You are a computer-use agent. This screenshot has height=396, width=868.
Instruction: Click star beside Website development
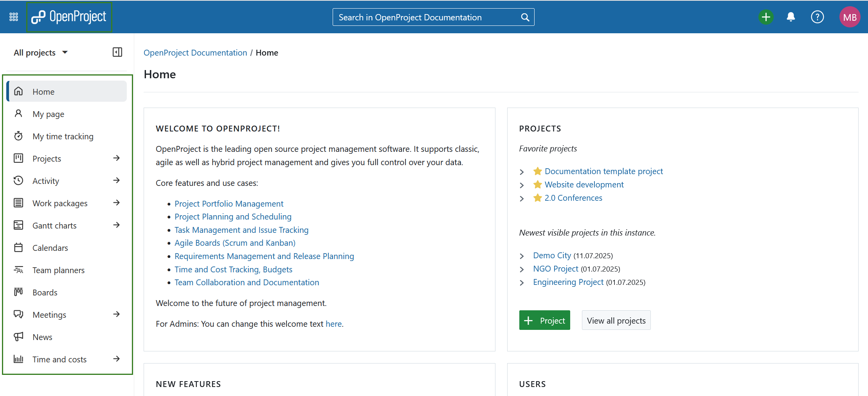(538, 184)
